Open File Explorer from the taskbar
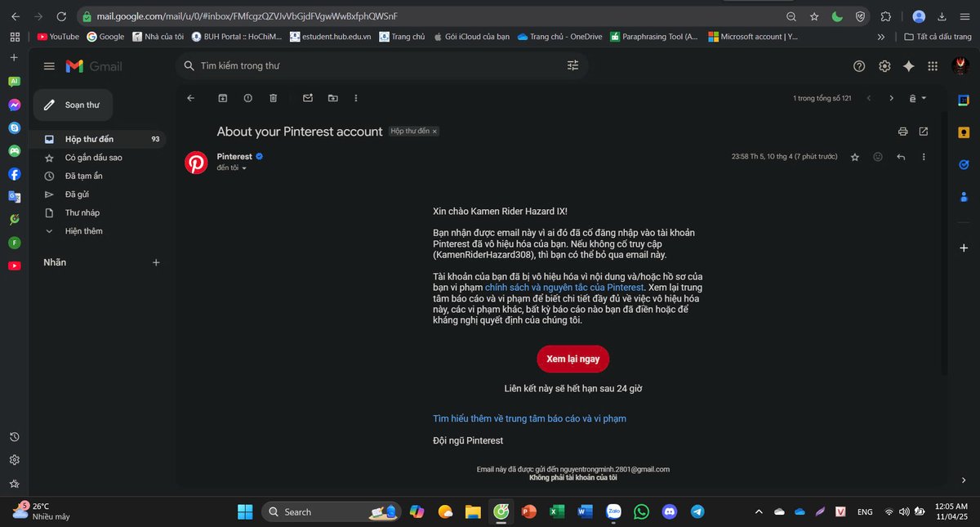The image size is (980, 527). [x=472, y=512]
